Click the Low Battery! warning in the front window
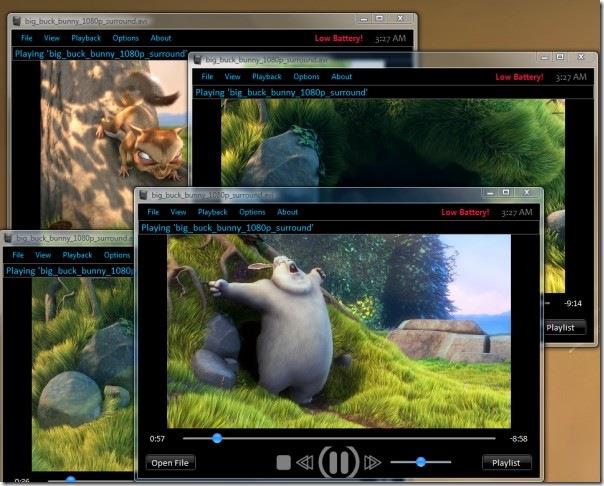604x486 pixels. tap(465, 212)
